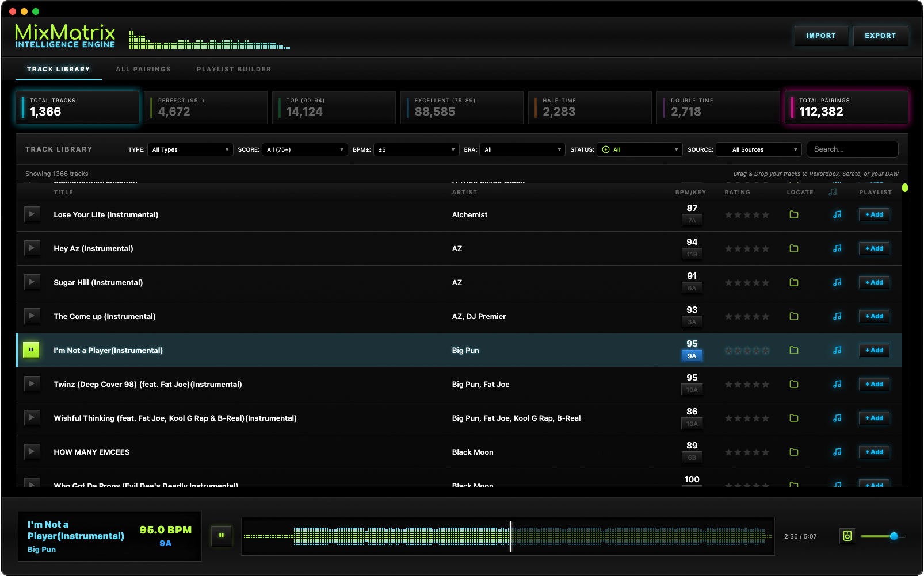Open the TYPE dropdown showing All Types

point(190,149)
